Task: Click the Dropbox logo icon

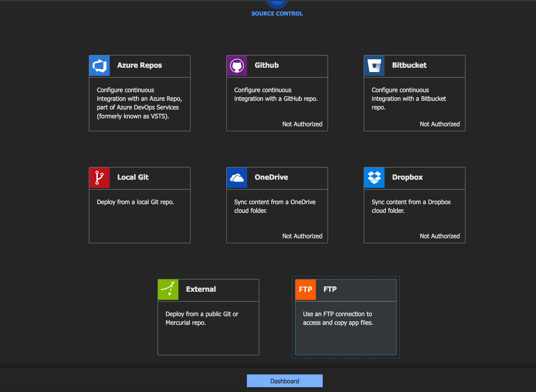Action: coord(374,178)
